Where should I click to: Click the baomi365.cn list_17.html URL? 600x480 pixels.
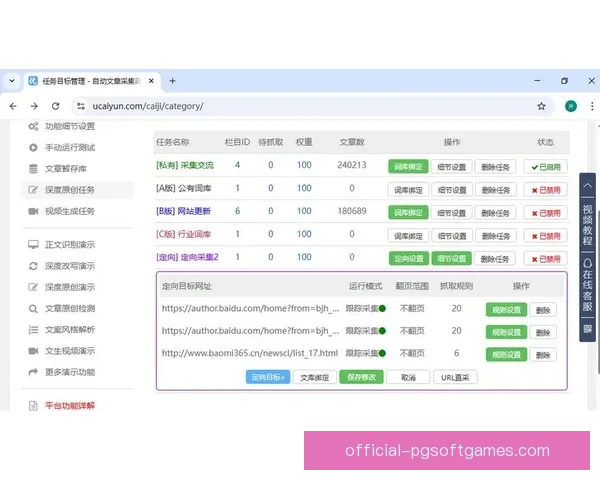(250, 353)
